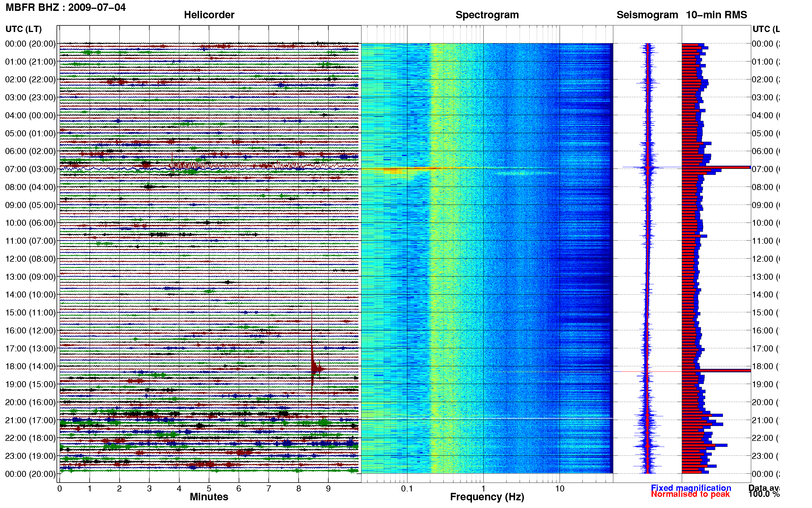812x508 pixels.
Task: Click the 'Frequency (Hz)' x-axis label
Action: tap(487, 497)
